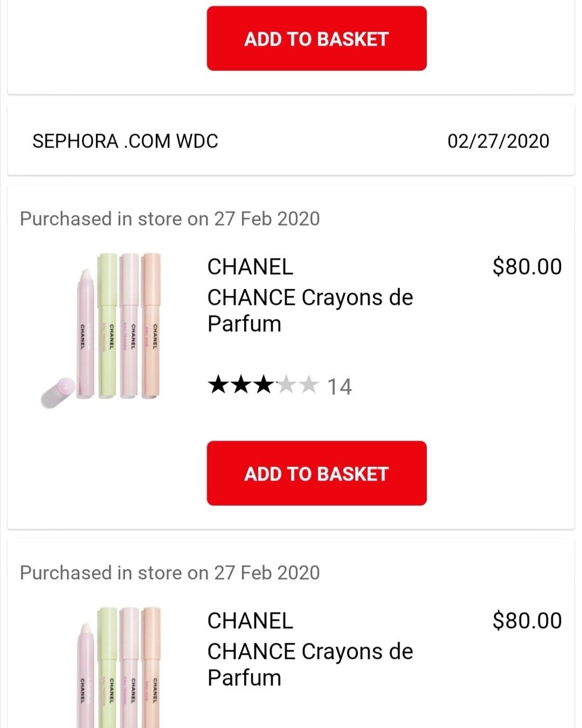Tap the bottom CHANEL brand name
Image resolution: width=582 pixels, height=728 pixels.
[x=250, y=621]
